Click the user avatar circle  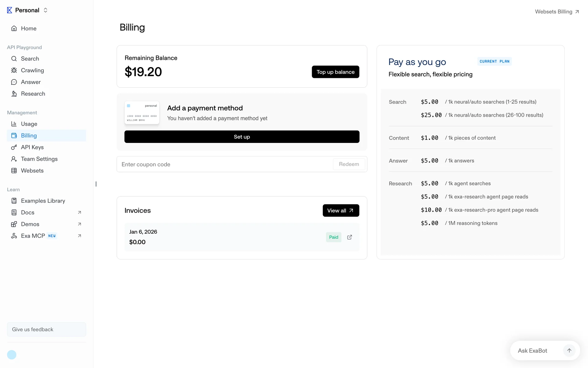click(x=12, y=355)
